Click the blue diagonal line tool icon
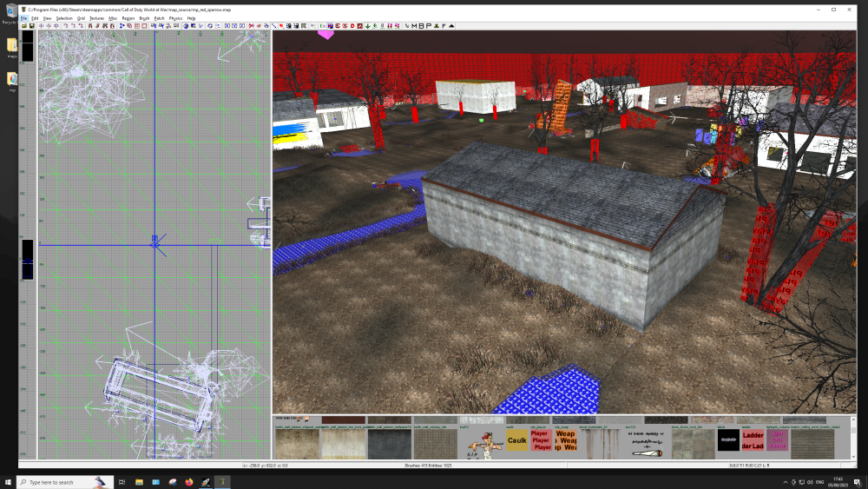 point(274,25)
